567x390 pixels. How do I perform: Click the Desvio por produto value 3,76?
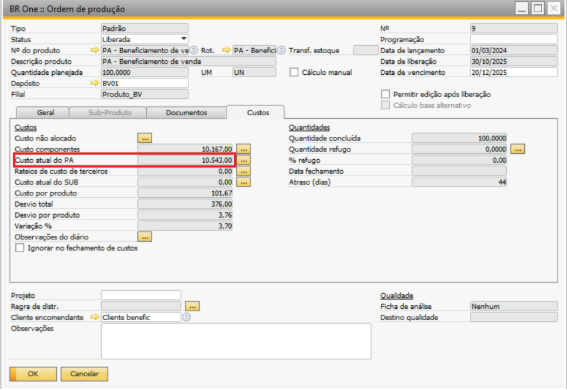(185, 215)
